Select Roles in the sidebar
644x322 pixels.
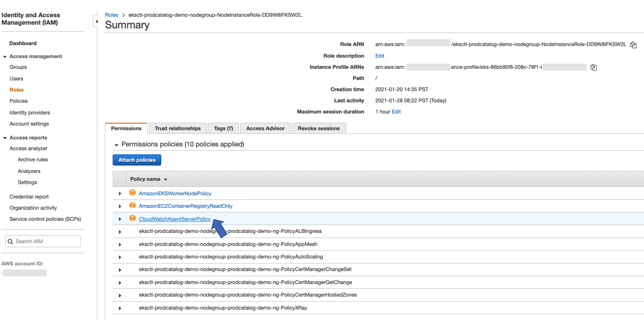[x=16, y=90]
